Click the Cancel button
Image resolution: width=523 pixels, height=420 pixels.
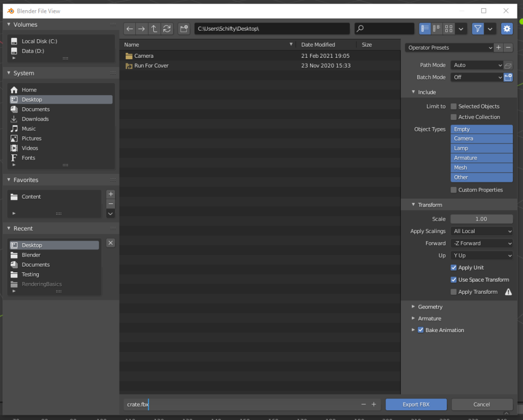[x=482, y=404]
